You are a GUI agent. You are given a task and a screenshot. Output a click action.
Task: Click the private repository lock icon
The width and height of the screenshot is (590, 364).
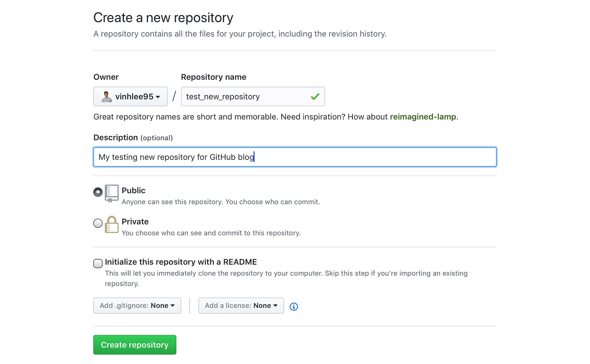click(112, 224)
